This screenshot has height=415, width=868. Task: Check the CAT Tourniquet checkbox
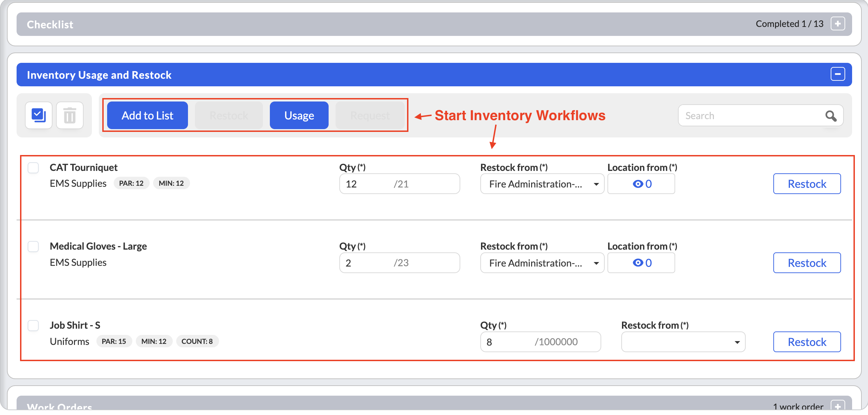pos(33,168)
